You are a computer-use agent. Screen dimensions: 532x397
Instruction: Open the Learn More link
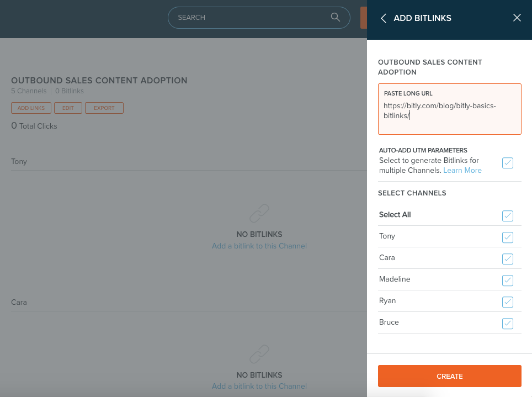(462, 170)
